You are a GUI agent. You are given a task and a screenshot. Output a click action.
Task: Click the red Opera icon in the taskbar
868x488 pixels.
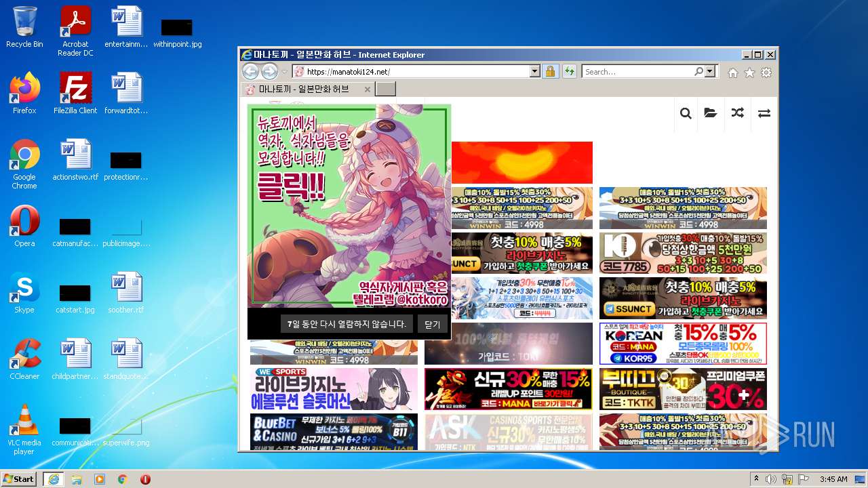145,479
